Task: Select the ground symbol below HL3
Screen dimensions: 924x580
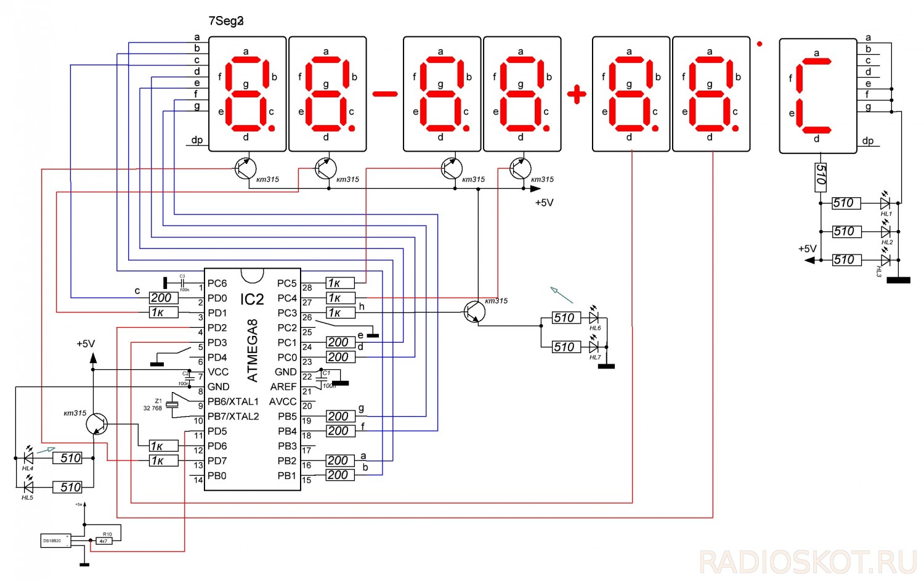Action: [898, 280]
